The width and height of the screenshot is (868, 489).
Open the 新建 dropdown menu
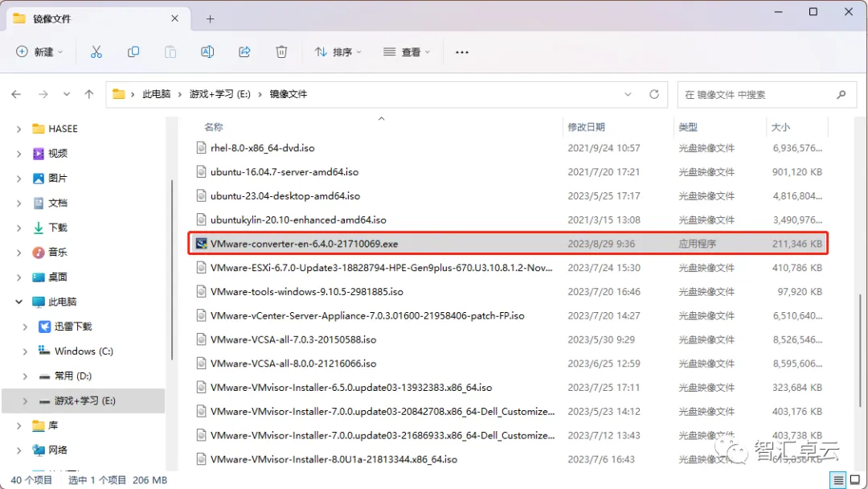pyautogui.click(x=39, y=52)
